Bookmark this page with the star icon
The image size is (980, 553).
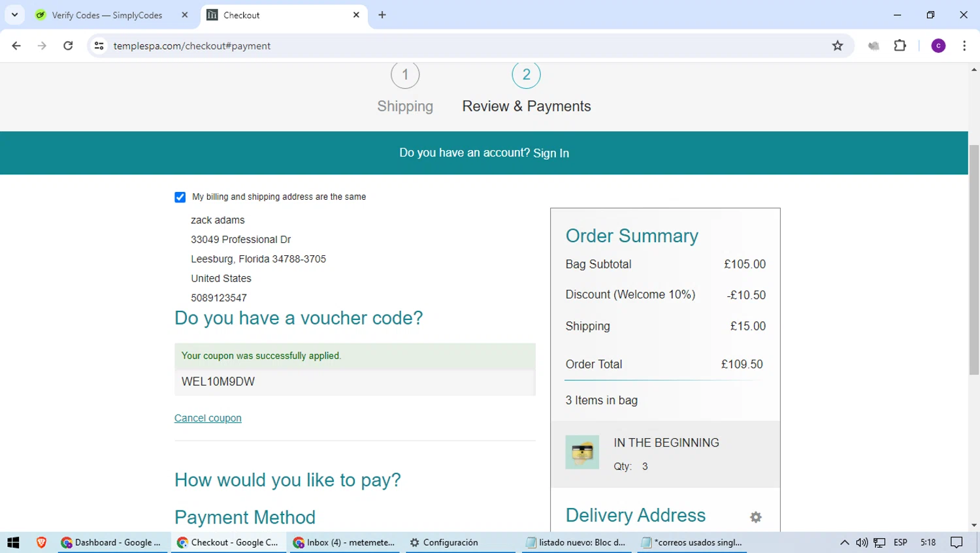(838, 46)
